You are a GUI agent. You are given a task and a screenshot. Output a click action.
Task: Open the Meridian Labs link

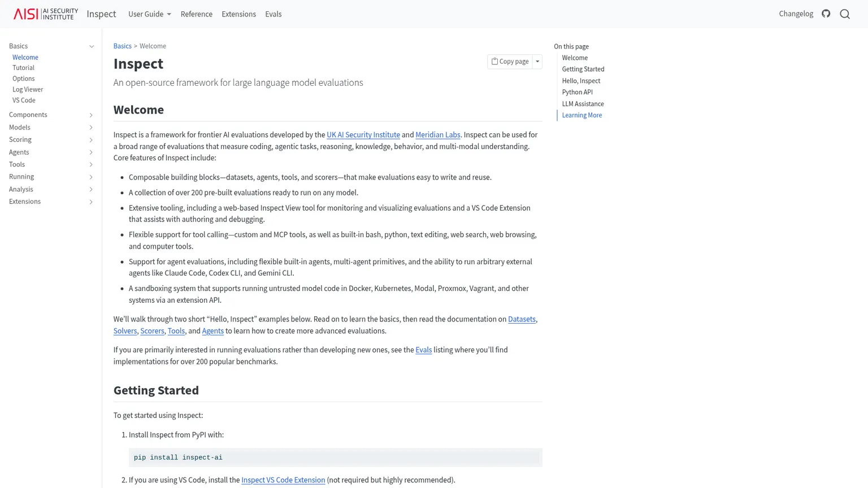point(438,135)
